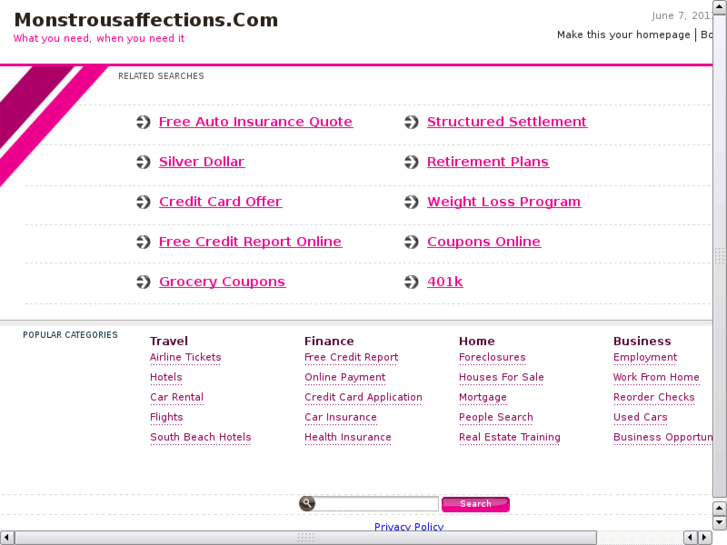Click arrow icon beside Grocery Coupons

144,282
